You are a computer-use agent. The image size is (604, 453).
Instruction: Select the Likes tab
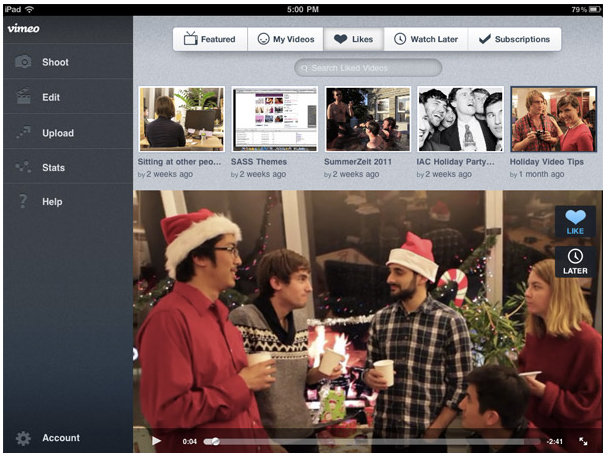point(354,39)
